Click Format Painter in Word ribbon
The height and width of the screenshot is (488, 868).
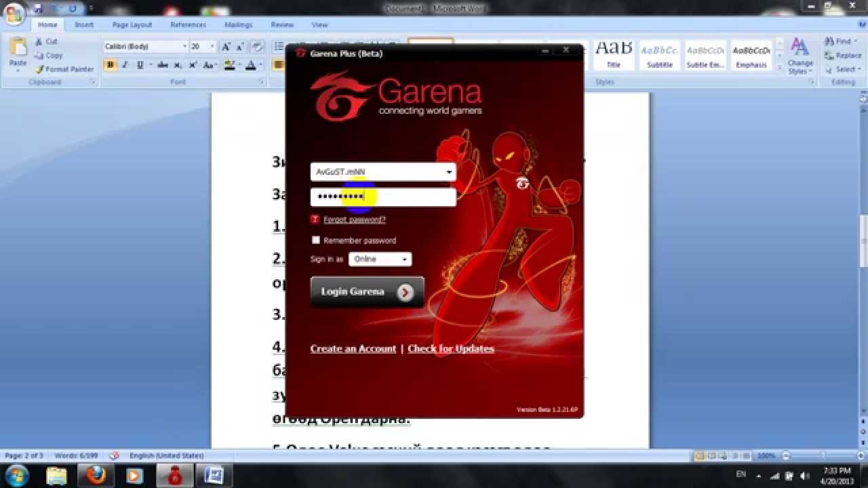coord(64,69)
